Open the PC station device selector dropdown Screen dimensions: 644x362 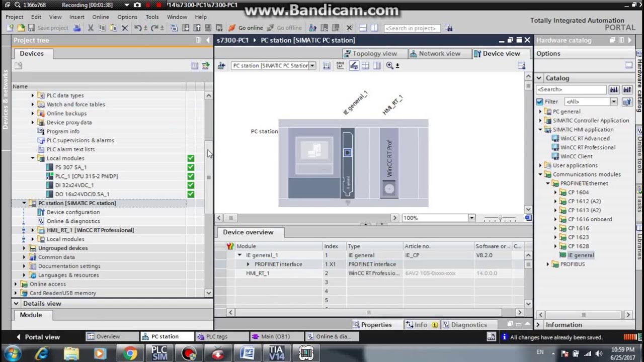pyautogui.click(x=312, y=66)
